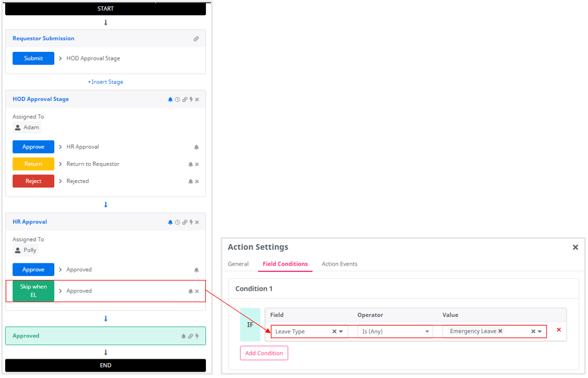The width and height of the screenshot is (588, 378).
Task: Click link icon in Requestor Submission header
Action: point(196,39)
